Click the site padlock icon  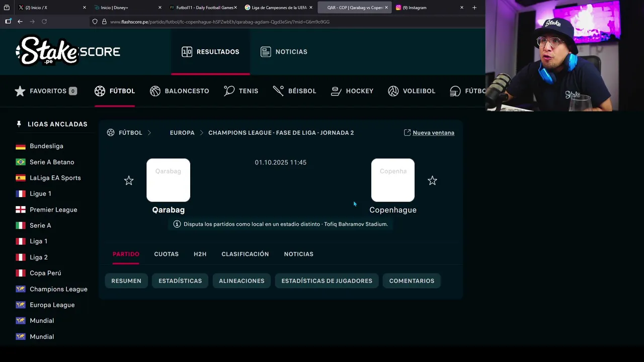tap(104, 22)
